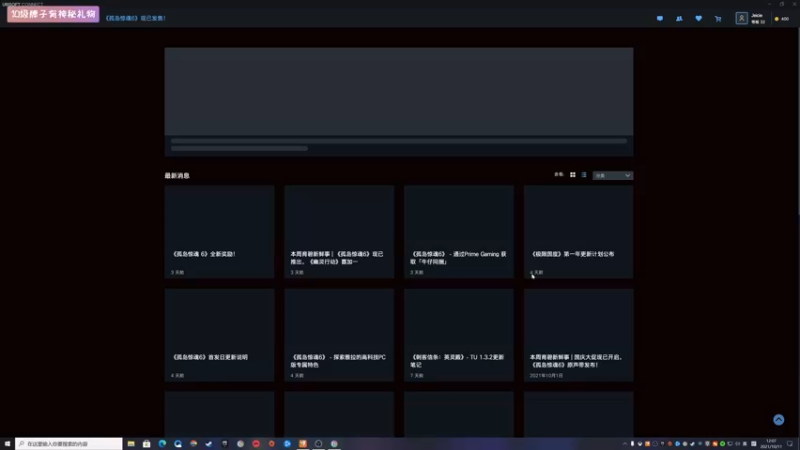The height and width of the screenshot is (450, 800).
Task: Switch news to grid view
Action: (x=572, y=175)
